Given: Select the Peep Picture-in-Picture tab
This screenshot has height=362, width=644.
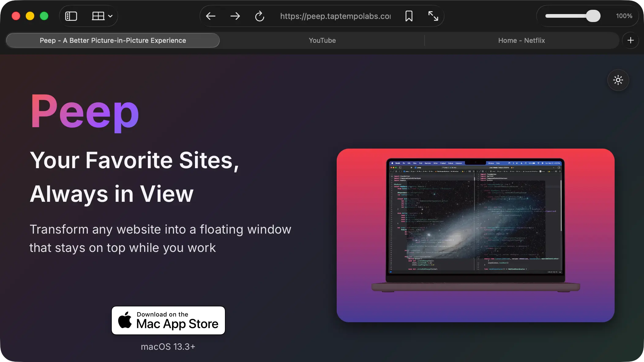Looking at the screenshot, I should 113,40.
